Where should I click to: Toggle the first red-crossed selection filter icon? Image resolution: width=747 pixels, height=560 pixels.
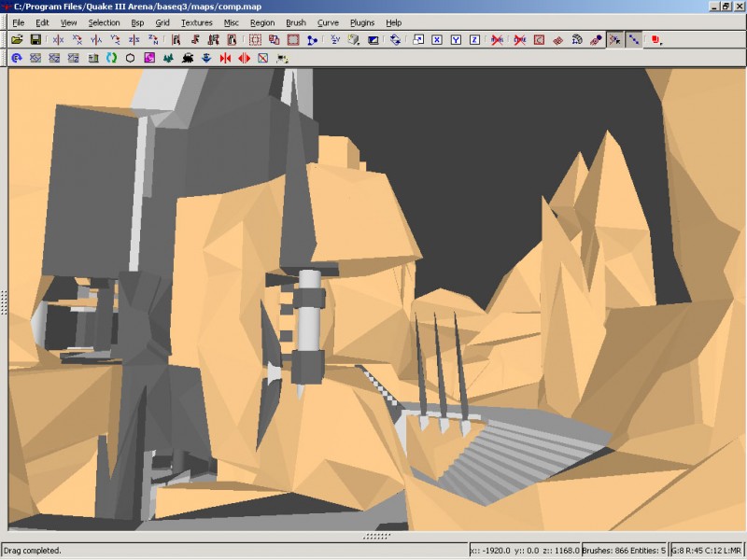click(497, 39)
